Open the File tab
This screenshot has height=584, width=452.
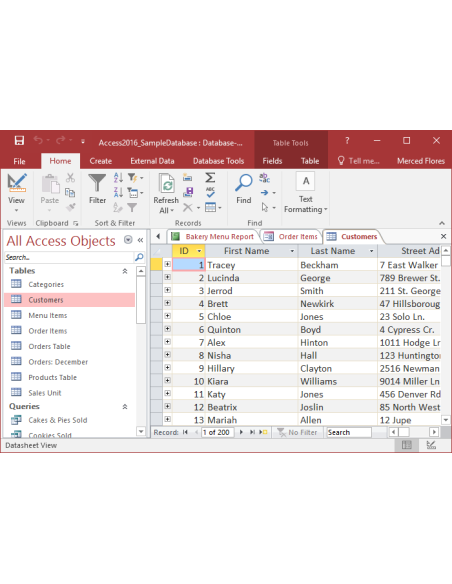19,161
